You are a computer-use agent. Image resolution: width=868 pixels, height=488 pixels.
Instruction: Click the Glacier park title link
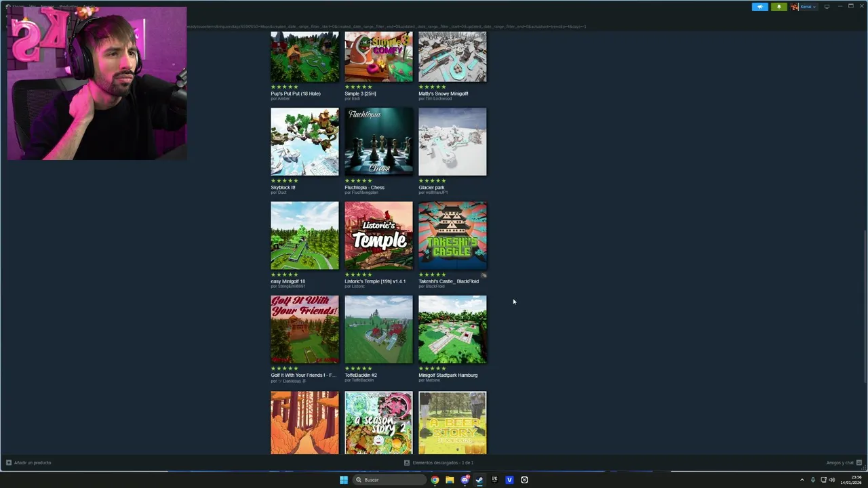point(431,187)
